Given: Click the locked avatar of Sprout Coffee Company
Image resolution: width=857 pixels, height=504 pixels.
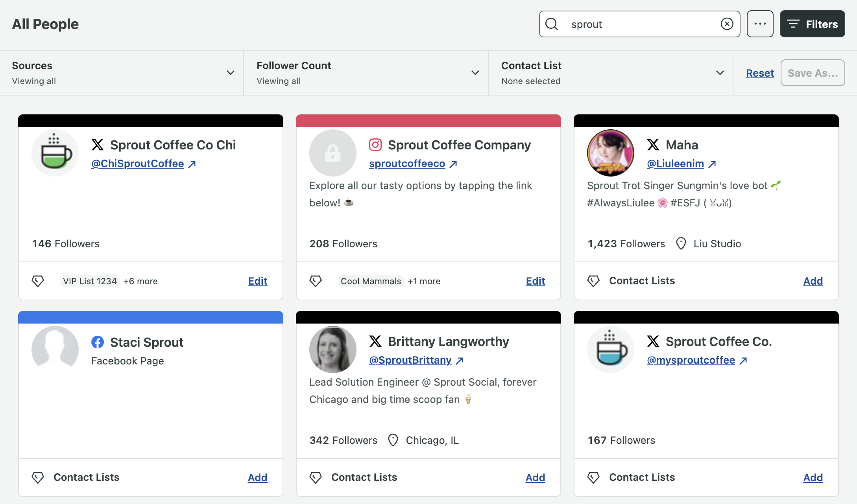Looking at the screenshot, I should coord(333,153).
